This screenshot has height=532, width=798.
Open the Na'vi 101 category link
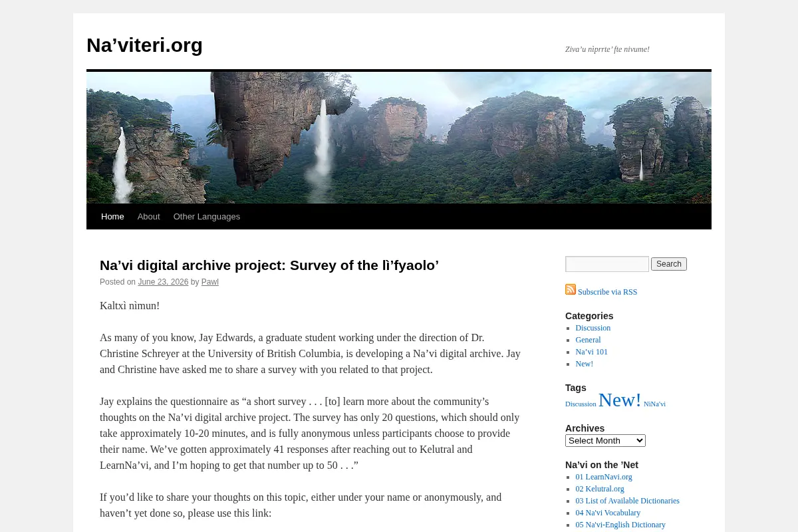pyautogui.click(x=591, y=352)
